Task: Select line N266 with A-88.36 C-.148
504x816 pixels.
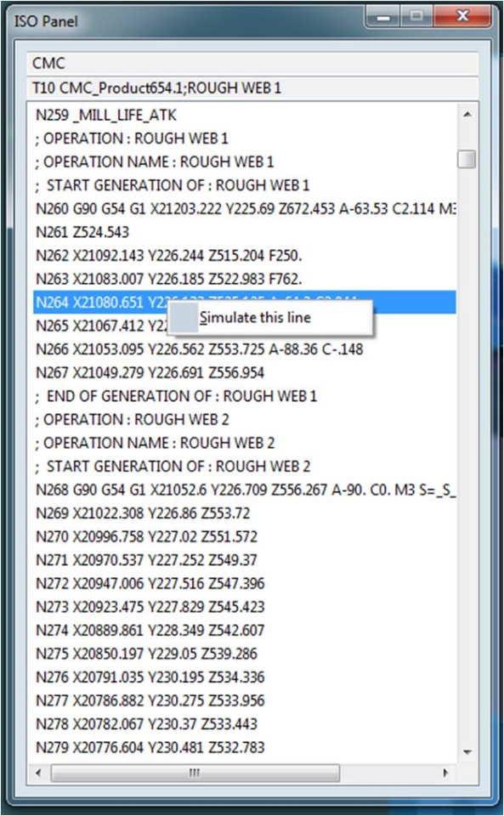Action: coord(245,349)
